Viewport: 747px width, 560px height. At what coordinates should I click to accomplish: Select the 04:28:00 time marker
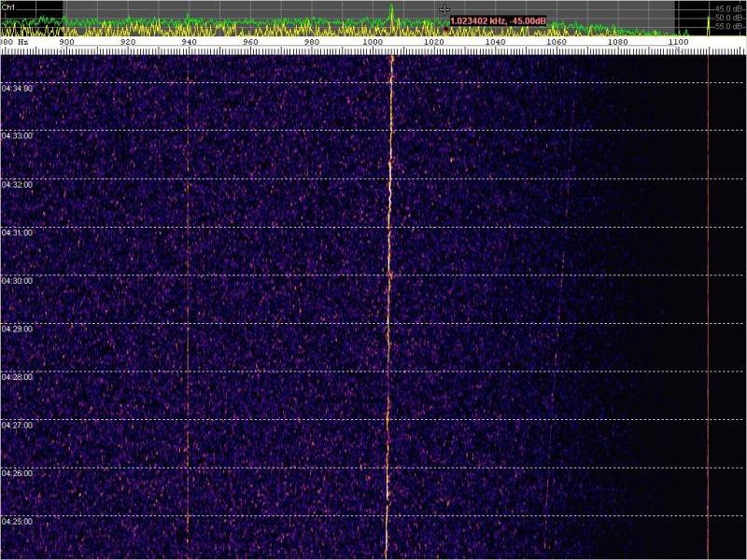[x=17, y=377]
